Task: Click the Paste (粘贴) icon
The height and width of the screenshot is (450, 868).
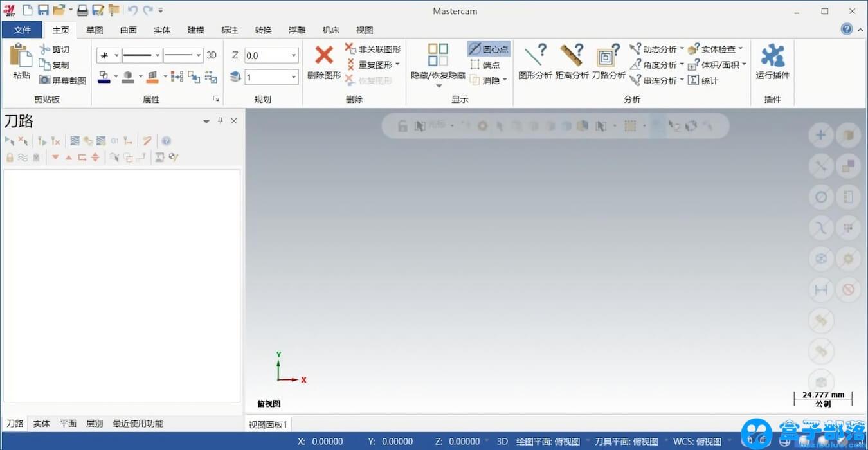Action: click(x=21, y=56)
